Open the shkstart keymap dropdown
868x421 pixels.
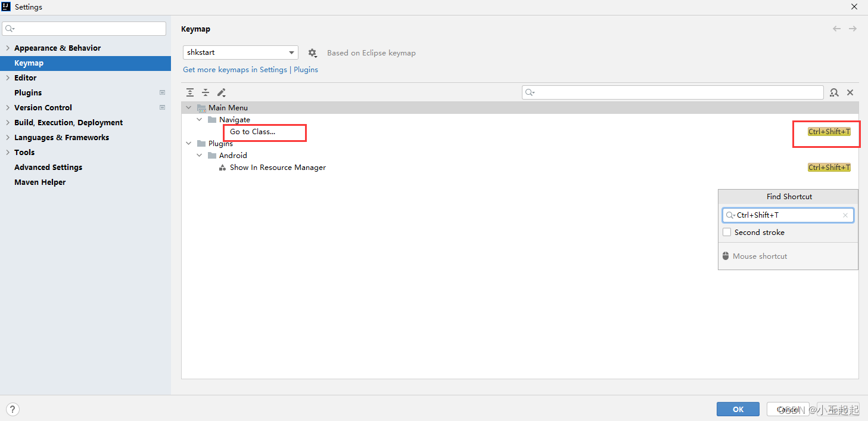point(240,52)
